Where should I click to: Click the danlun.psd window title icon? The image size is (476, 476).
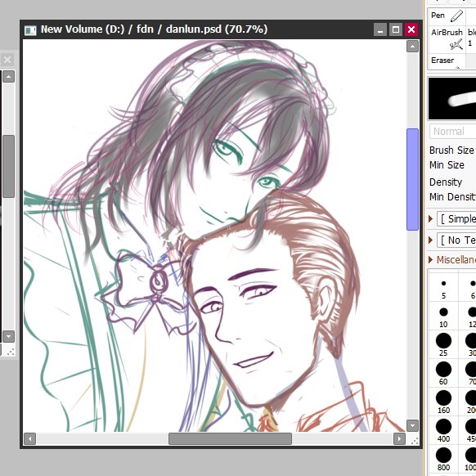[30, 30]
